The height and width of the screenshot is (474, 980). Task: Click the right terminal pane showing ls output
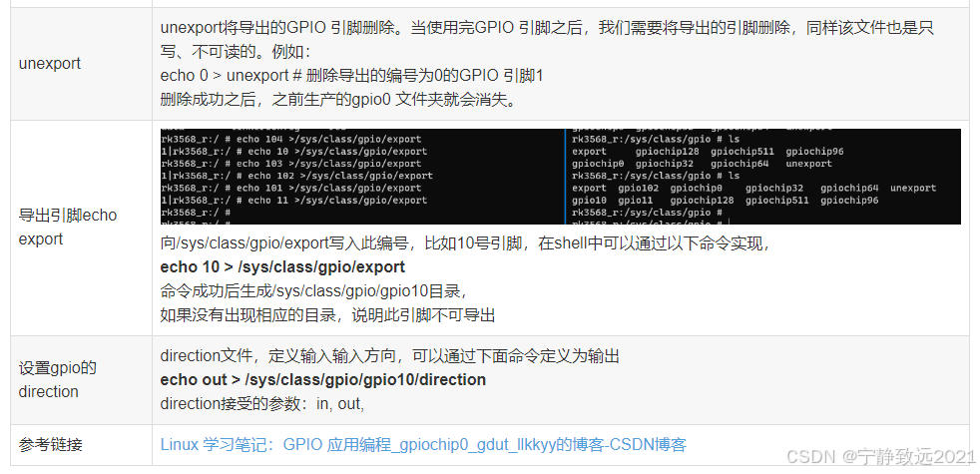pos(763,177)
